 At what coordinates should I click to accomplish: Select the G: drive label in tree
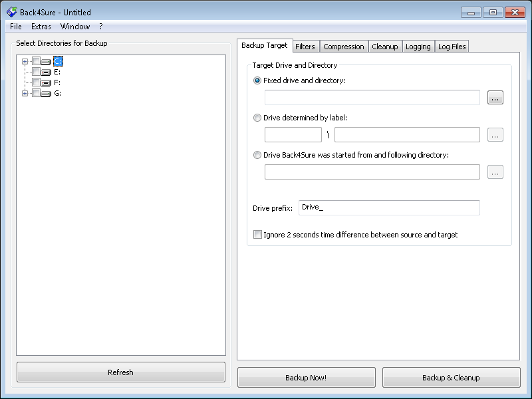[58, 93]
